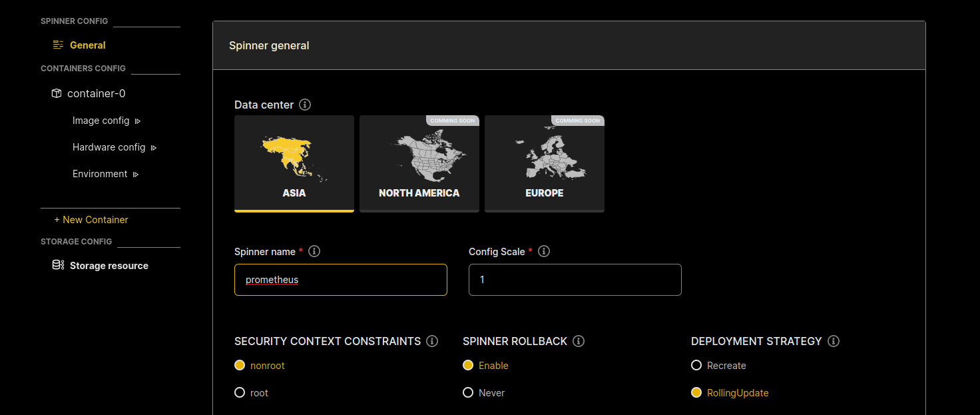Select the Asia data center card
The image size is (980, 415).
(294, 163)
